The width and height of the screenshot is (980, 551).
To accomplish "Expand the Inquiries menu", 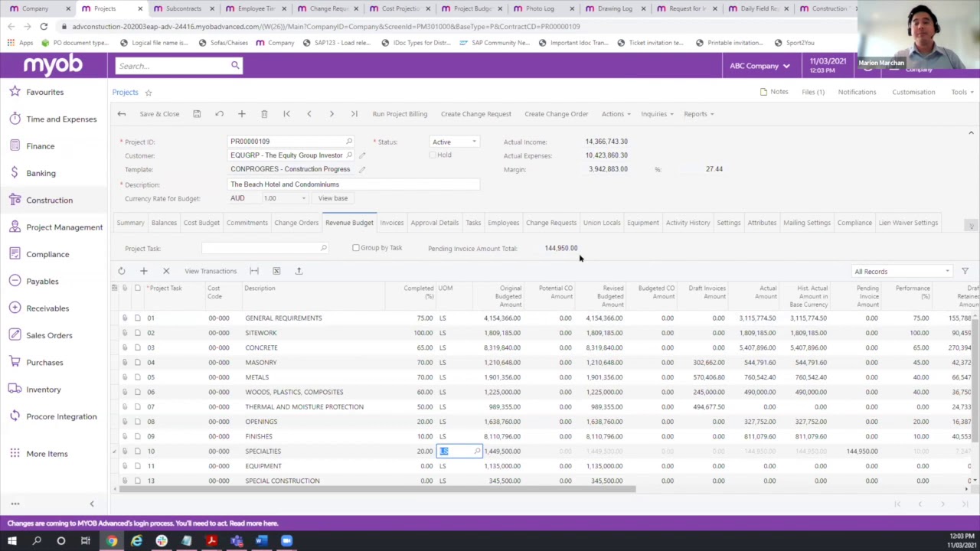I will [657, 114].
